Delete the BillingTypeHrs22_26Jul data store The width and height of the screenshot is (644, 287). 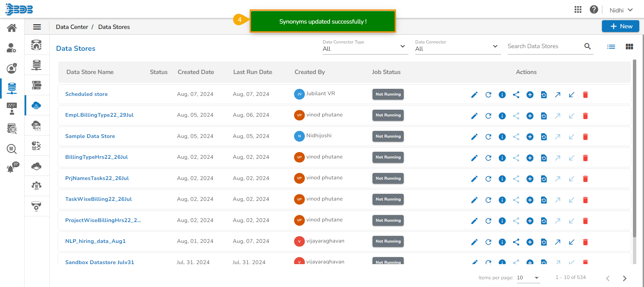[585, 158]
